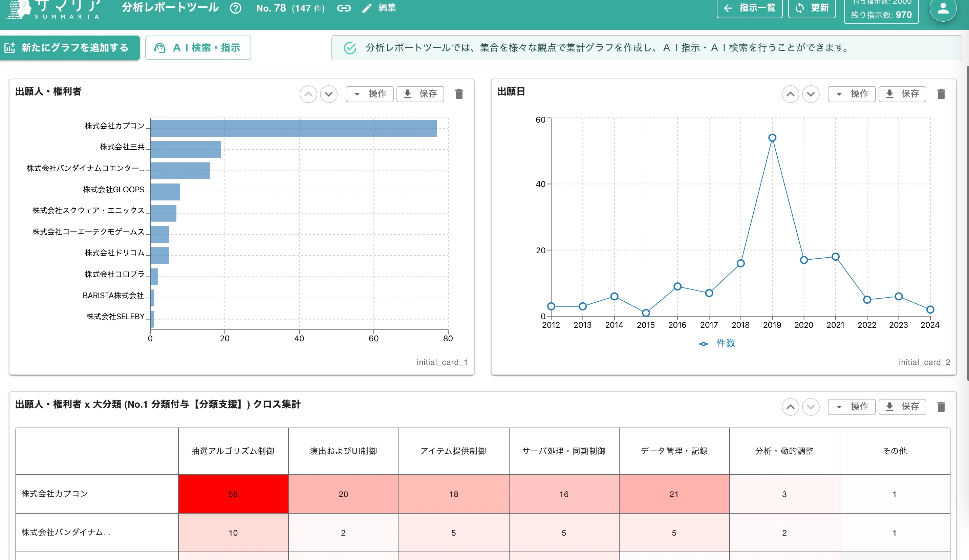Click データ管理・記録 column header

(x=674, y=451)
